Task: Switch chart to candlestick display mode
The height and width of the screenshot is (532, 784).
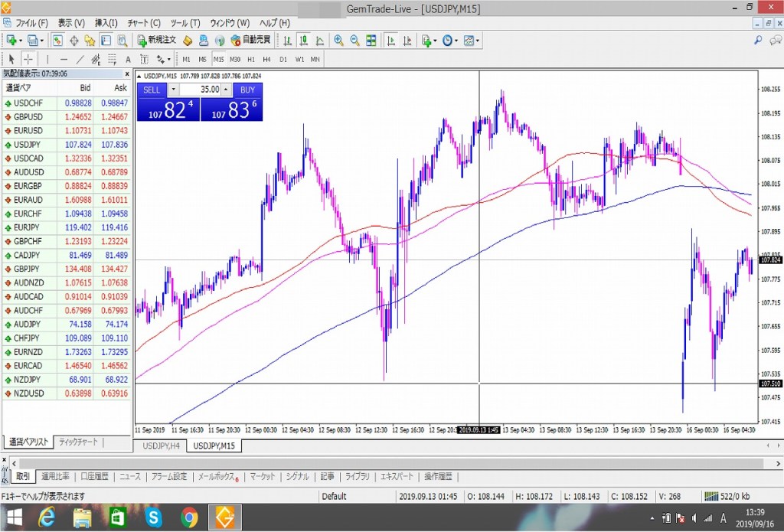Action: (x=303, y=41)
